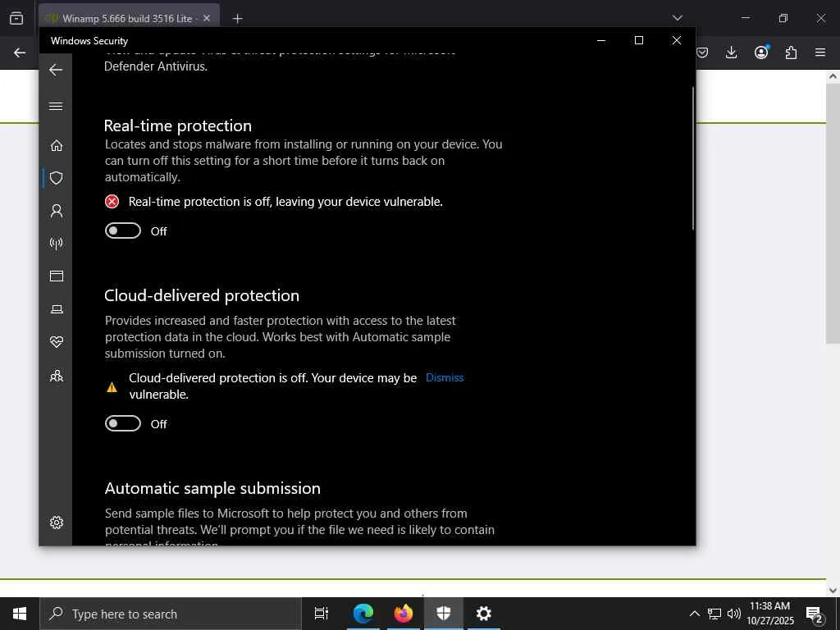840x630 pixels.
Task: Open the Windows Start menu
Action: coord(20,614)
